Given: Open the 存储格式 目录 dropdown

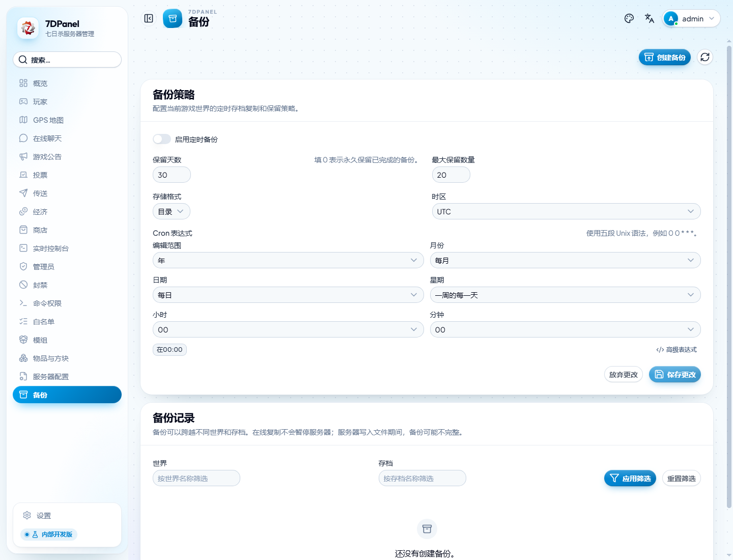Looking at the screenshot, I should pyautogui.click(x=172, y=211).
